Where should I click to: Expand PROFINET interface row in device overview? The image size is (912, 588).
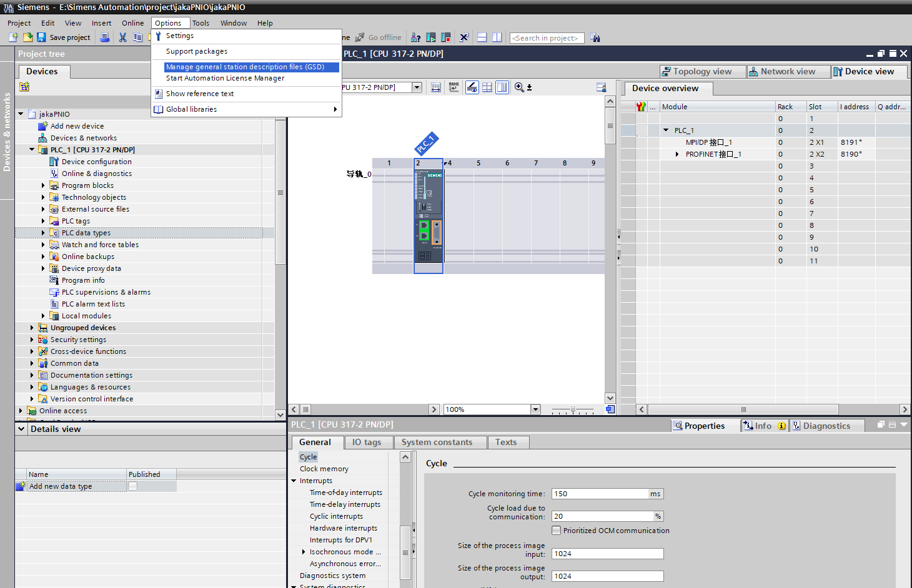pos(677,154)
